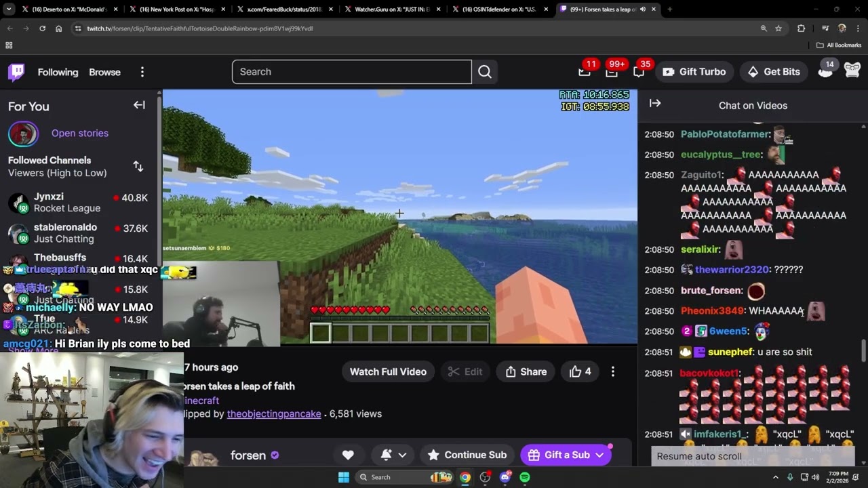Screen dimensions: 868x488
Task: Open the clip more options menu
Action: click(x=613, y=371)
